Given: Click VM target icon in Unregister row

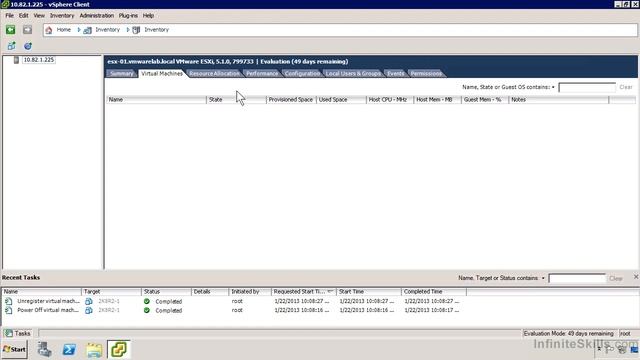Looking at the screenshot, I should click(x=89, y=301).
